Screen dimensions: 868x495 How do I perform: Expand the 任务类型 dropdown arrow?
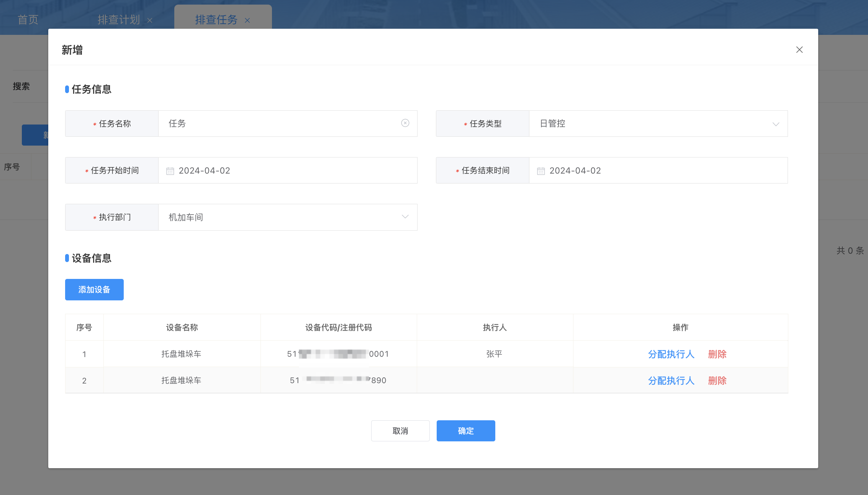(x=776, y=124)
